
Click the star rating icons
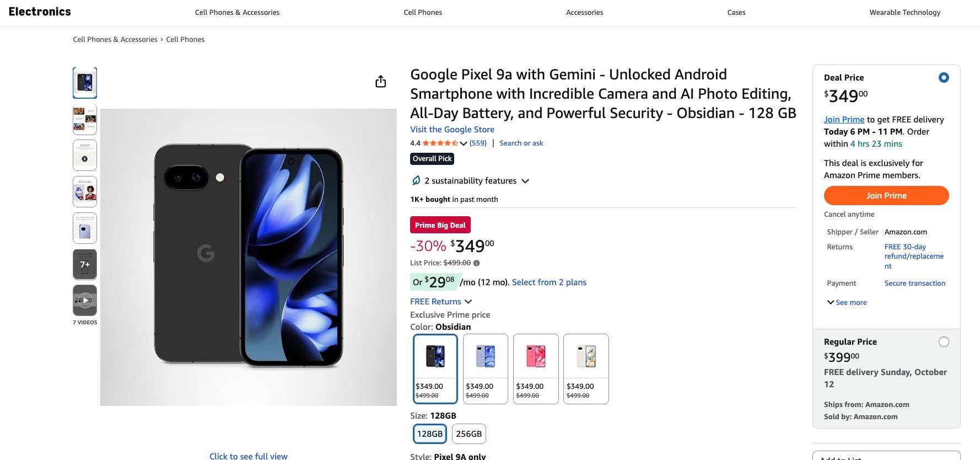point(440,143)
